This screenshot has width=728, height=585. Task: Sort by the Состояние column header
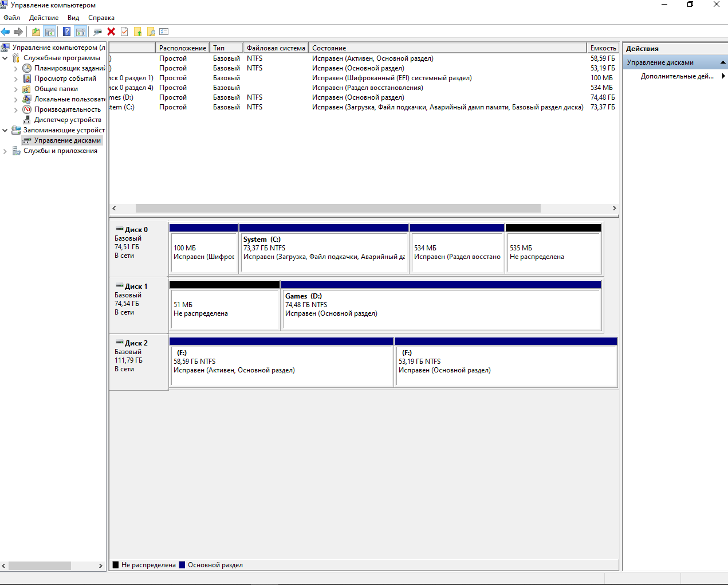coord(447,48)
